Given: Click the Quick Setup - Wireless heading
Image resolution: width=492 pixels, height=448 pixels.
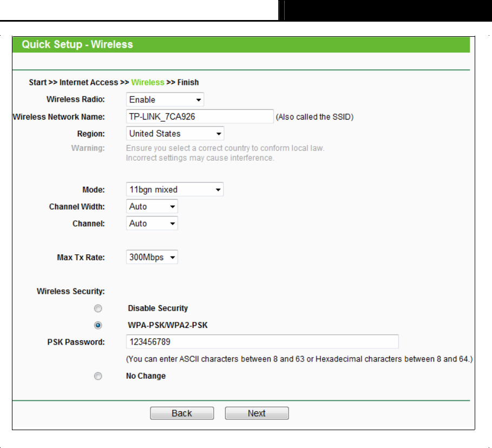Looking at the screenshot, I should click(x=77, y=44).
